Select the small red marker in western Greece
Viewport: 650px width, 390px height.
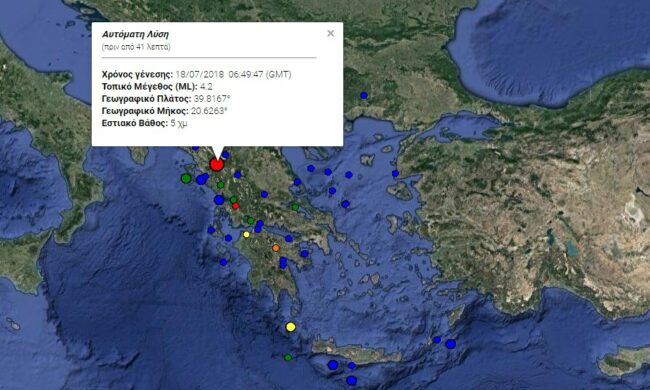click(235, 206)
